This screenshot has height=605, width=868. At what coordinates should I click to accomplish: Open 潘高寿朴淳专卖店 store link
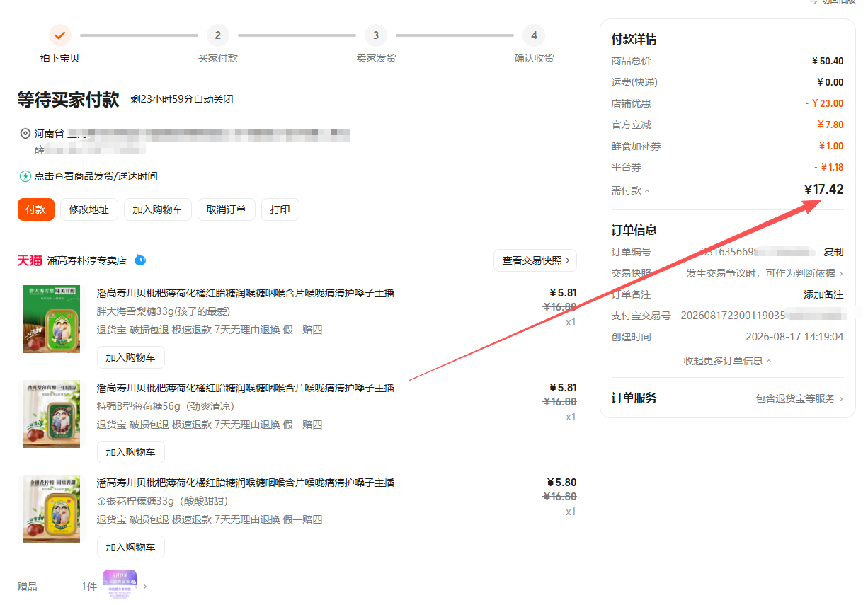pos(87,260)
